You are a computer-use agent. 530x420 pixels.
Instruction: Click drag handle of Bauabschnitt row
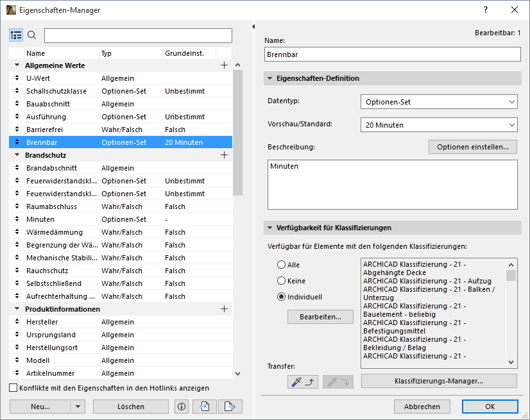tap(17, 104)
